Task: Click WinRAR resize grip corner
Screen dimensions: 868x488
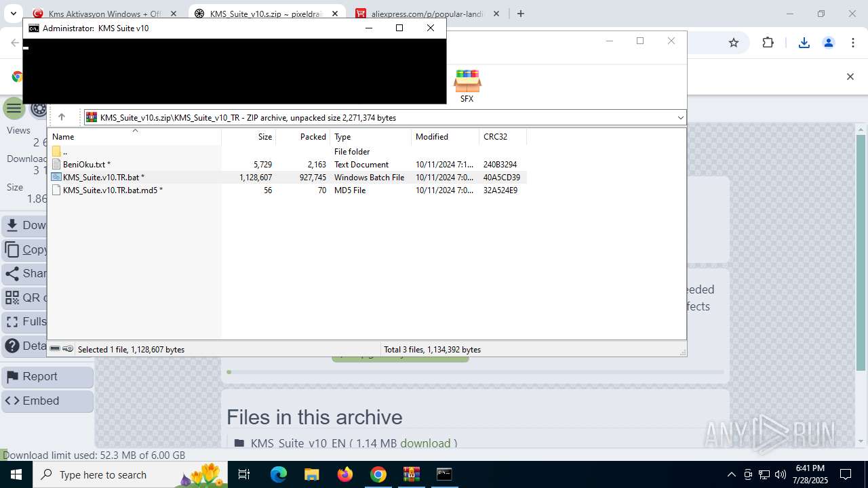Action: [682, 352]
